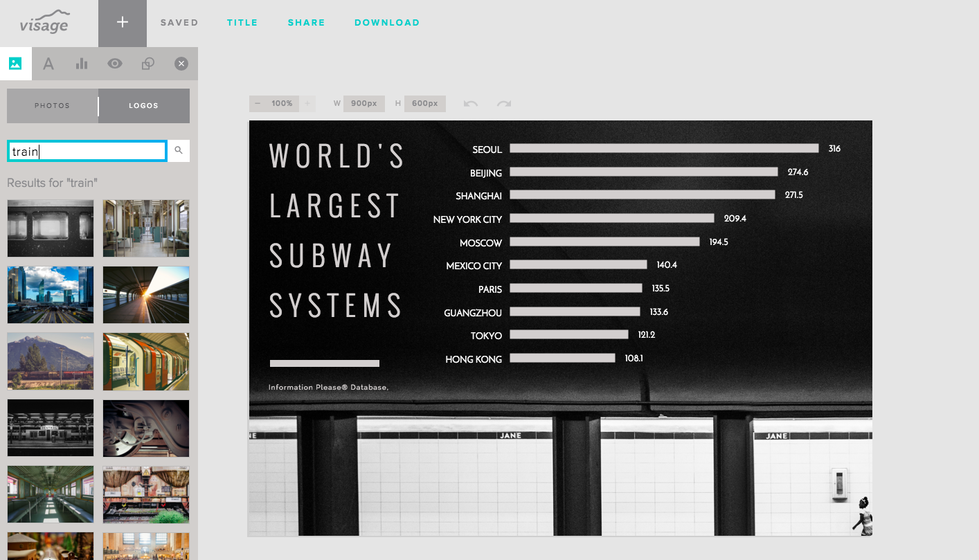Zoom out with the minus button
This screenshot has width=979, height=560.
pos(258,104)
